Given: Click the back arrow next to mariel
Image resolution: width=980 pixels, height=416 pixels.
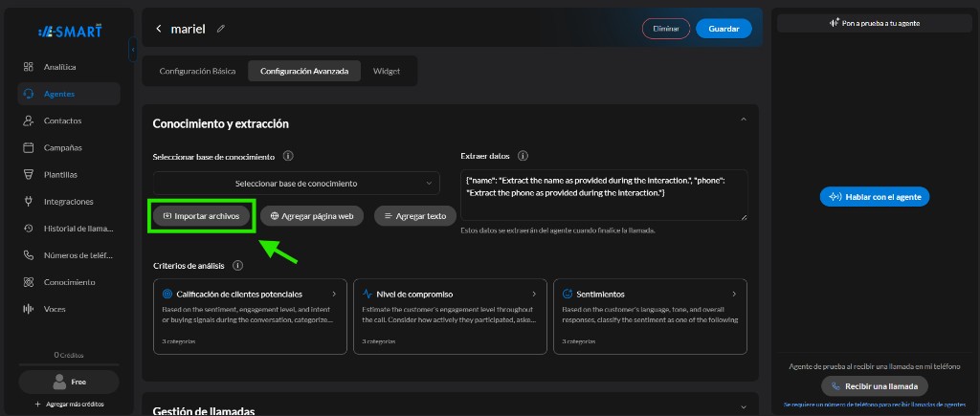Looking at the screenshot, I should 159,29.
